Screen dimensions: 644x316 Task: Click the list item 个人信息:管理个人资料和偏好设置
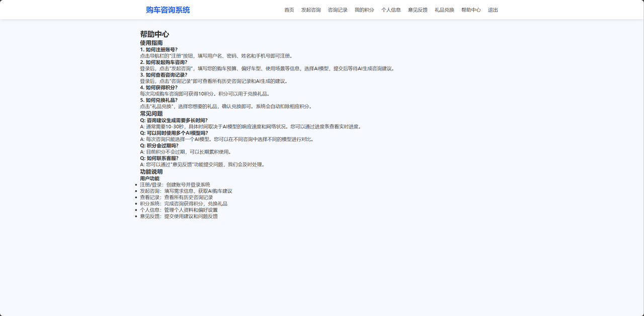[179, 210]
